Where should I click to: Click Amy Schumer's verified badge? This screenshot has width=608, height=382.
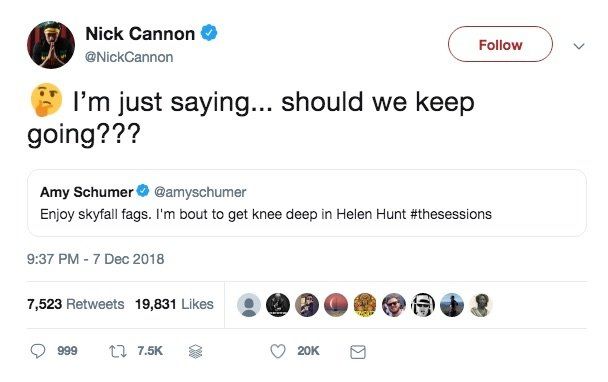(x=143, y=191)
